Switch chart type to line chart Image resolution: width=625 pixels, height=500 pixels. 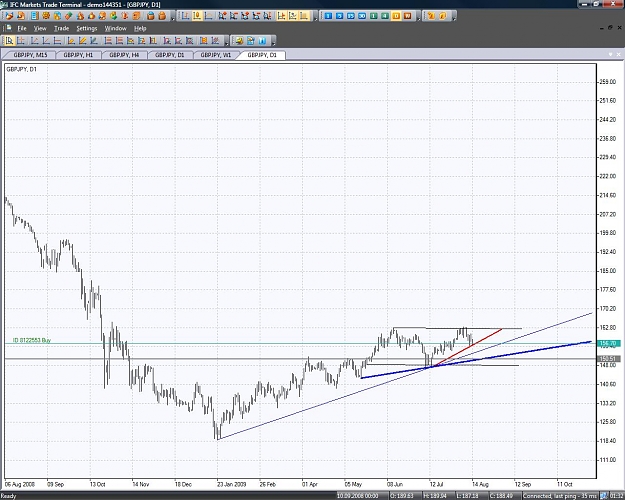208,16
